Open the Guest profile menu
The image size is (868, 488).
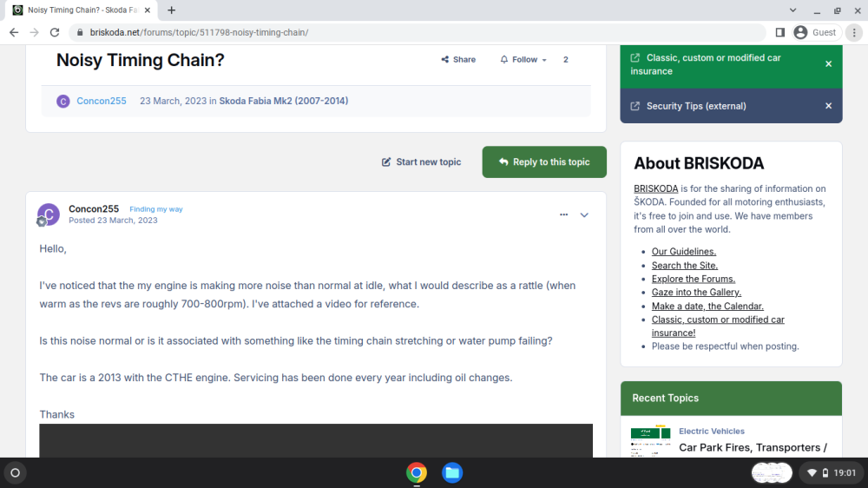click(x=815, y=33)
